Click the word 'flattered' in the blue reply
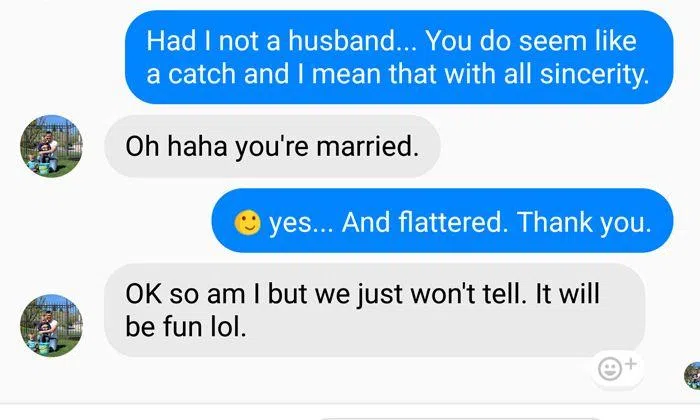Screen dimensions: 700x420 422,222
